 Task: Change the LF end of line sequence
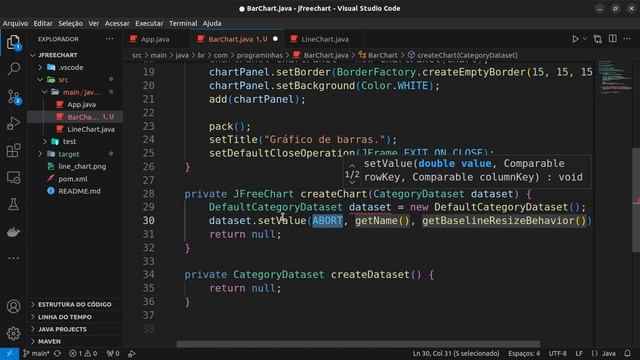click(x=579, y=353)
